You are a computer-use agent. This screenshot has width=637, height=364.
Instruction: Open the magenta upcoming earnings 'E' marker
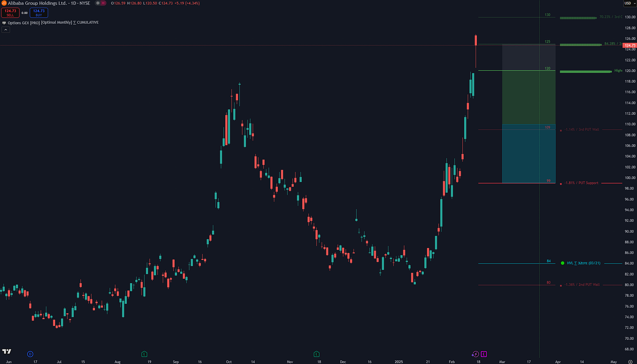[484, 353]
